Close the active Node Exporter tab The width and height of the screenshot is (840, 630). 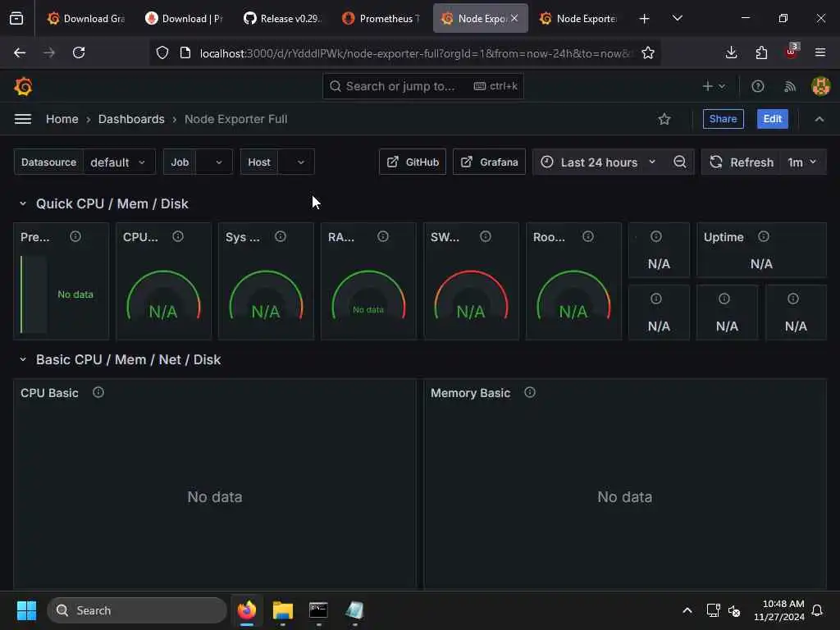(514, 18)
